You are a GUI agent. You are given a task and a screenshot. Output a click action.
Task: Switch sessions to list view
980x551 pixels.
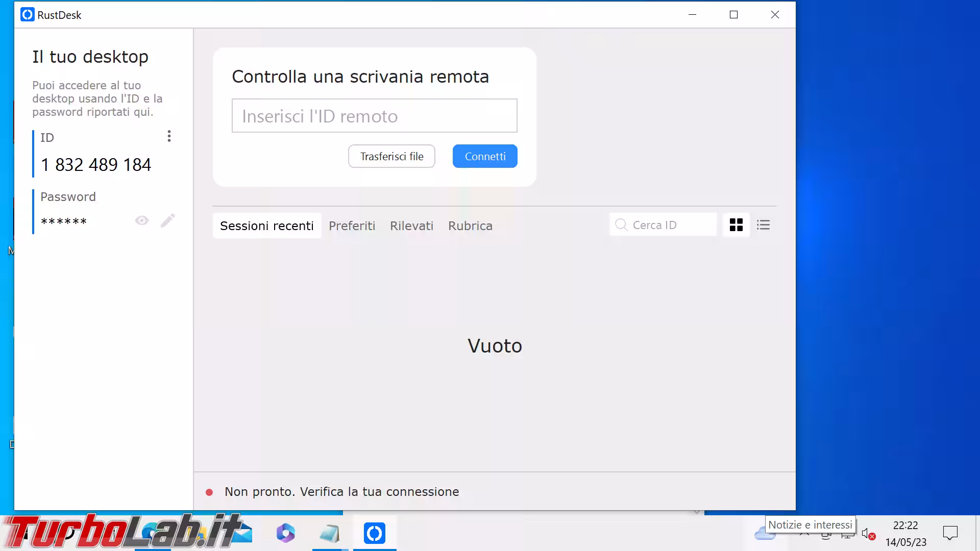(x=763, y=224)
